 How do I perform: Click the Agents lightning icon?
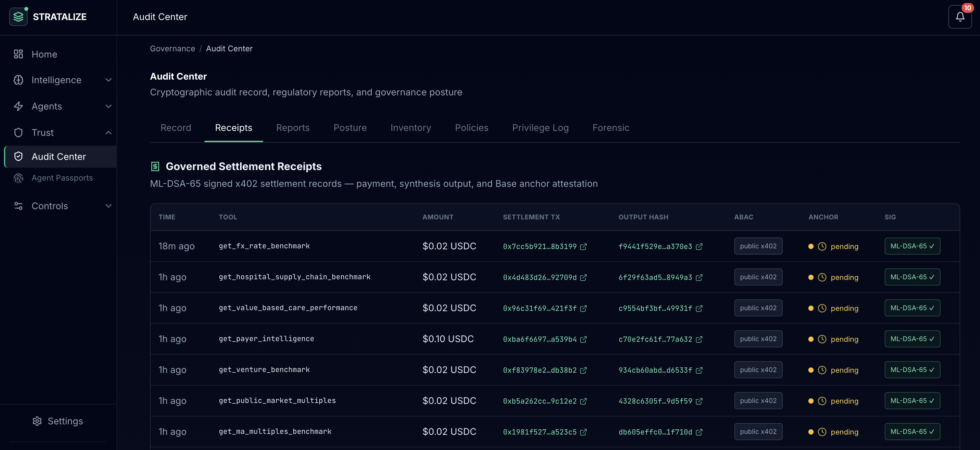pyautogui.click(x=18, y=106)
